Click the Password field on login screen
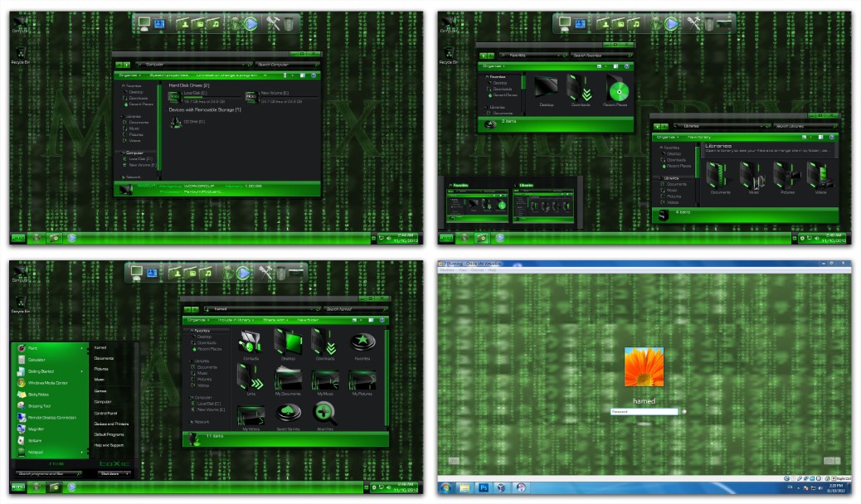 click(x=644, y=411)
